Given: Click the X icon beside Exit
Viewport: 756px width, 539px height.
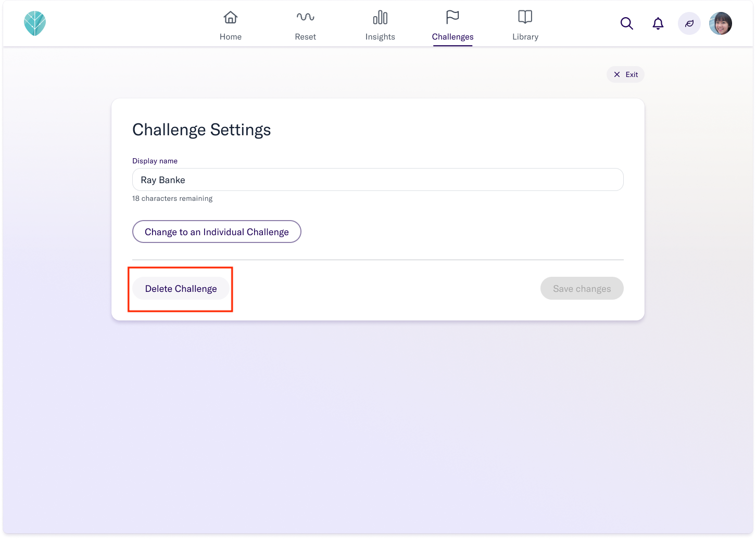Looking at the screenshot, I should click(617, 74).
